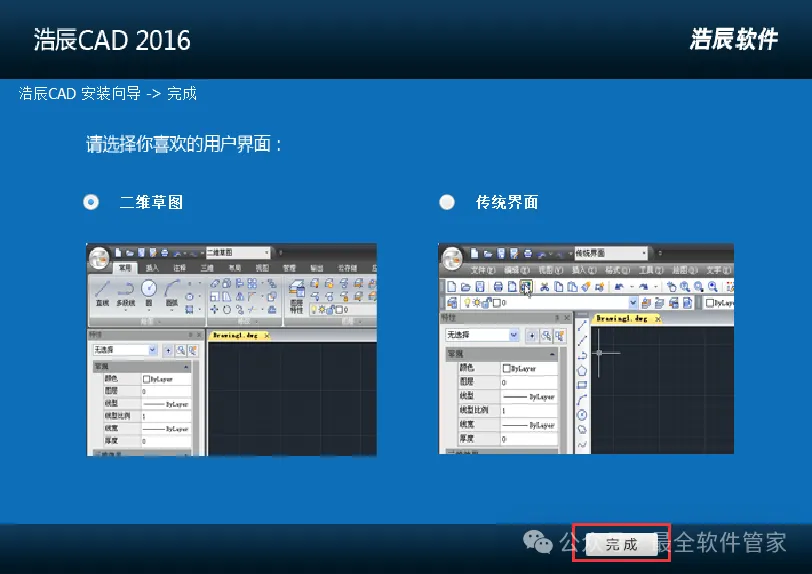Click the 完成 button
Screen dimensions: 812x574
[622, 544]
